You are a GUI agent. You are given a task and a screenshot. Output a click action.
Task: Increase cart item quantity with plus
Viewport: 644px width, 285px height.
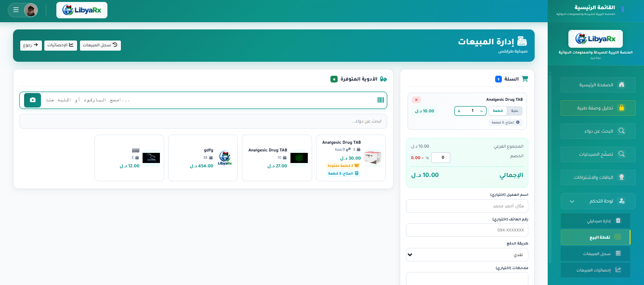[x=459, y=111]
